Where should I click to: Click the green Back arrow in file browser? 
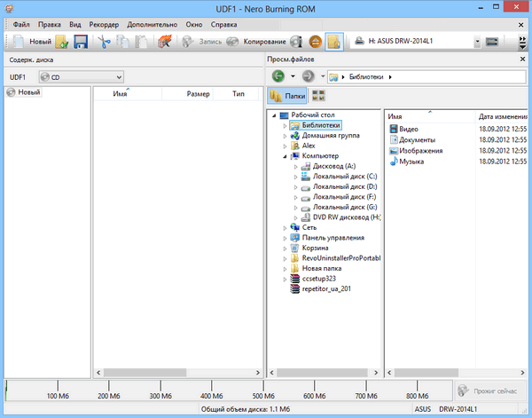pyautogui.click(x=278, y=76)
